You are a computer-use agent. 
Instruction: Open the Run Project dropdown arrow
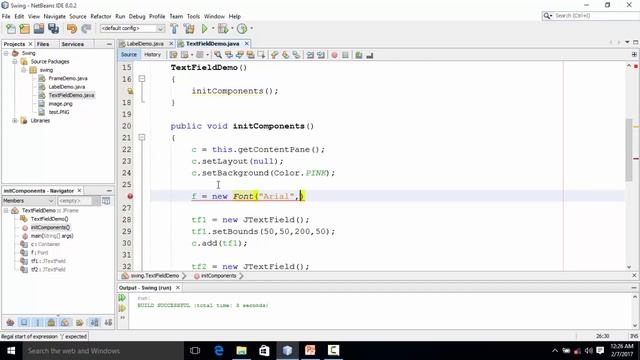click(x=213, y=29)
